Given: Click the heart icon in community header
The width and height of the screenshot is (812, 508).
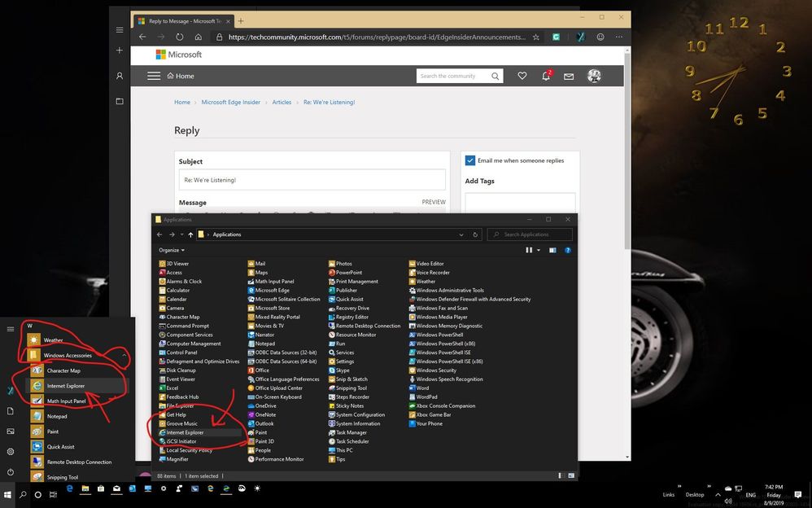Looking at the screenshot, I should pos(522,76).
